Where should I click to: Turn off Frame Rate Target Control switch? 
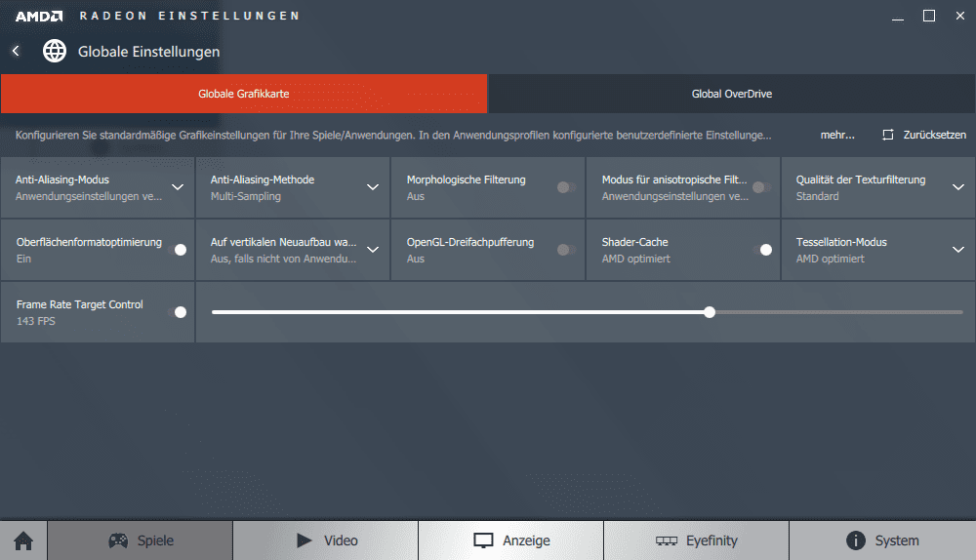(x=177, y=312)
